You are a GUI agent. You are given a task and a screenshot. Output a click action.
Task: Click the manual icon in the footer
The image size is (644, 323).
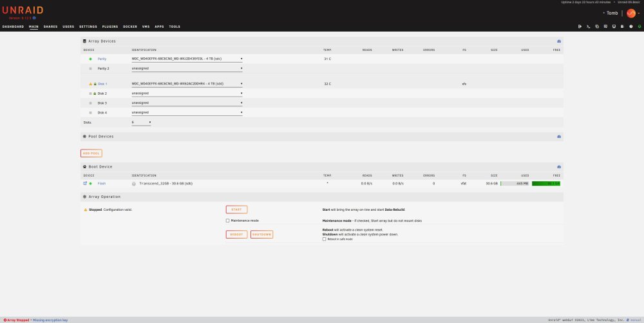coord(627,320)
